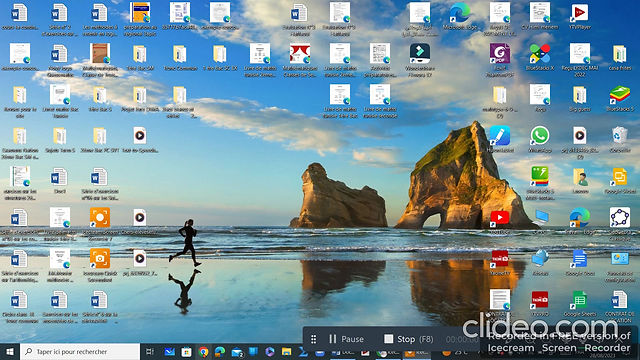Select the 'Sig guess' folder on the desktop
This screenshot has height=360, width=640.
pyautogui.click(x=580, y=99)
